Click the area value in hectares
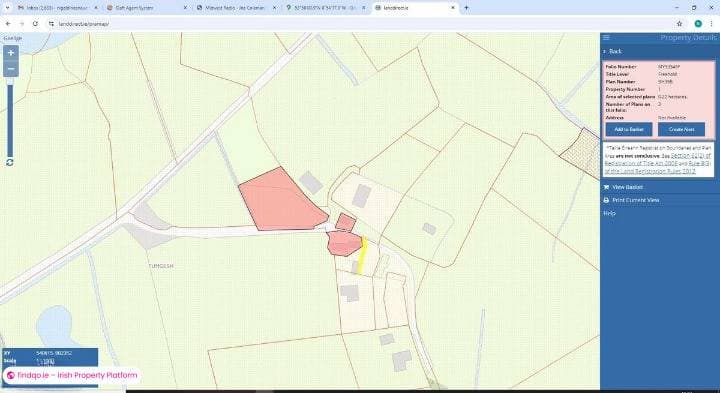Image resolution: width=720 pixels, height=393 pixels. 672,97
